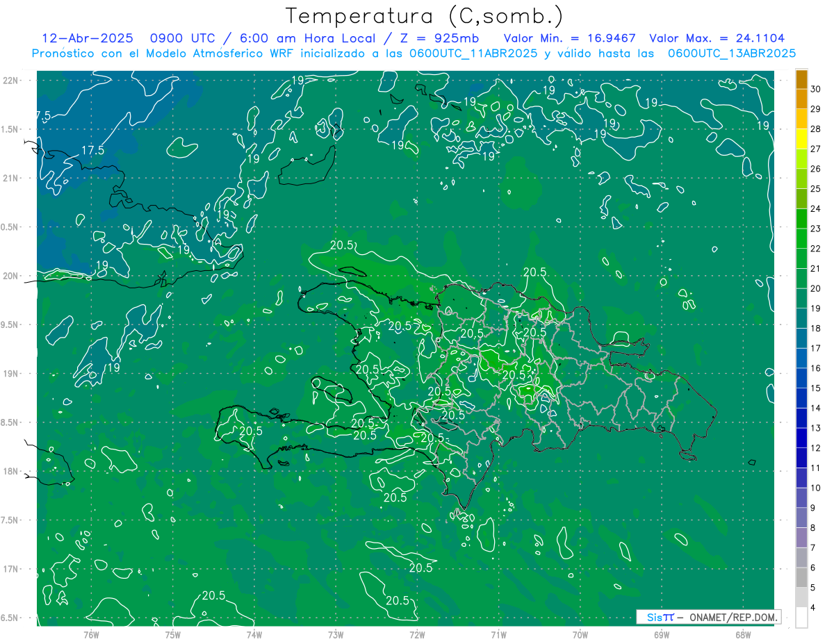Click the yellow swatch between 27 and 28
Image resolution: width=834 pixels, height=644 pixels.
802,138
